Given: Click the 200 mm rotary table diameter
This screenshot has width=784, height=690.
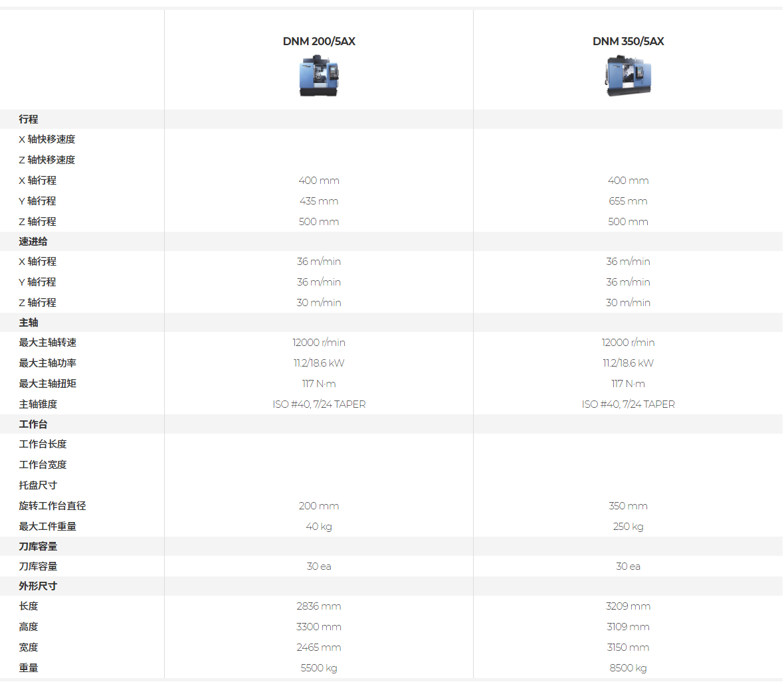Looking at the screenshot, I should click(x=319, y=505).
